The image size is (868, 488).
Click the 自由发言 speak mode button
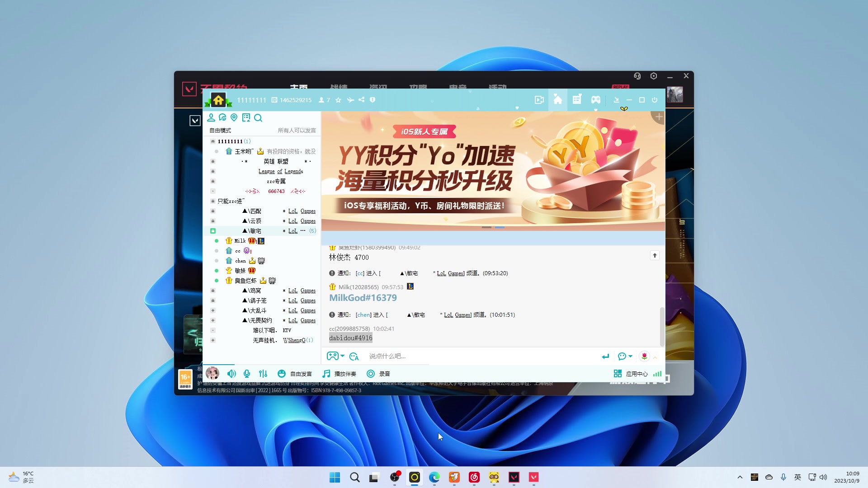click(295, 374)
